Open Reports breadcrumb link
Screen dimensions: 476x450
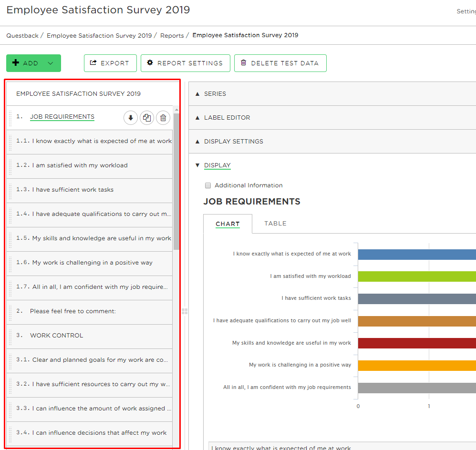[x=172, y=35]
